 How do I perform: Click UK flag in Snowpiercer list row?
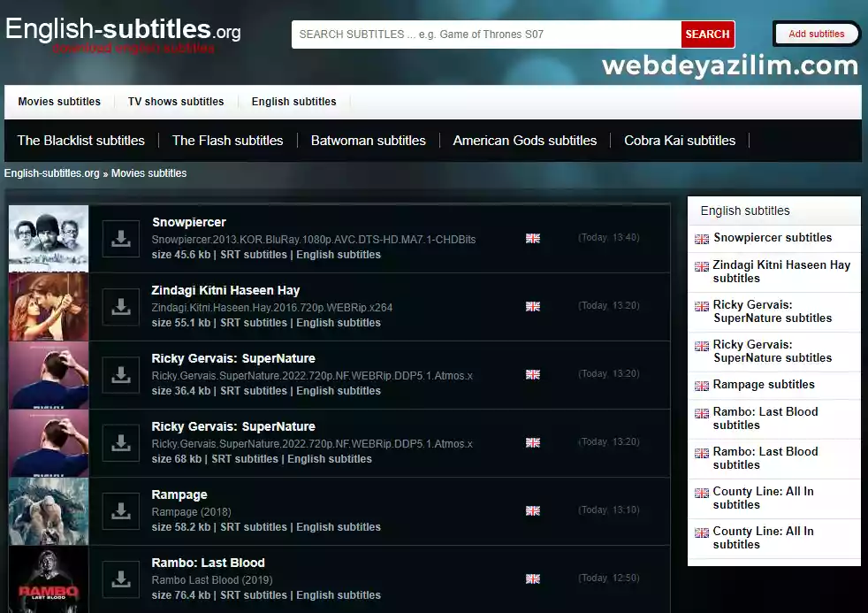pyautogui.click(x=532, y=238)
